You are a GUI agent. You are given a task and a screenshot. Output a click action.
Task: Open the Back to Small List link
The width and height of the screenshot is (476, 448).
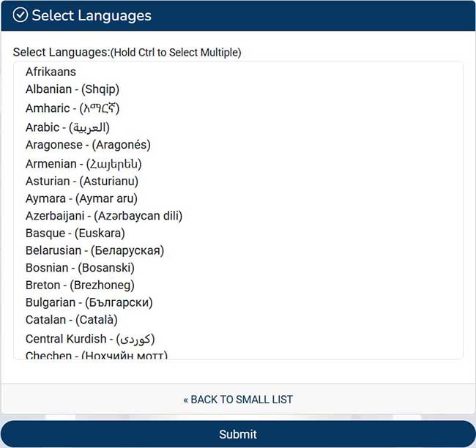point(238,400)
